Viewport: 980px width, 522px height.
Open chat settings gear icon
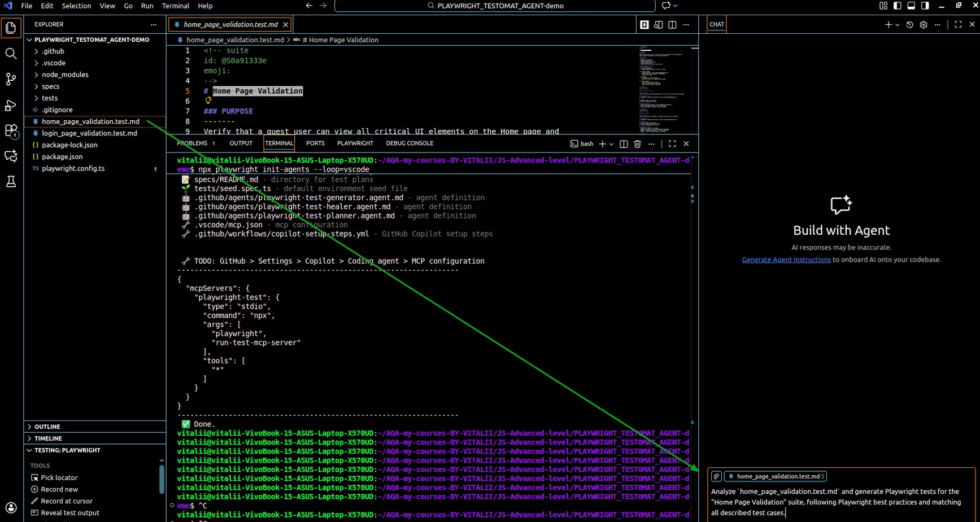pyautogui.click(x=924, y=25)
